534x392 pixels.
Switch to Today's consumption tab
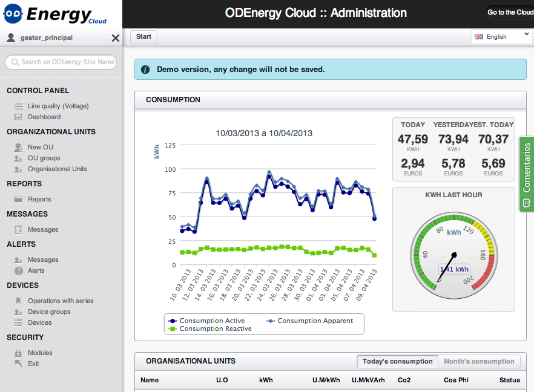pos(397,362)
